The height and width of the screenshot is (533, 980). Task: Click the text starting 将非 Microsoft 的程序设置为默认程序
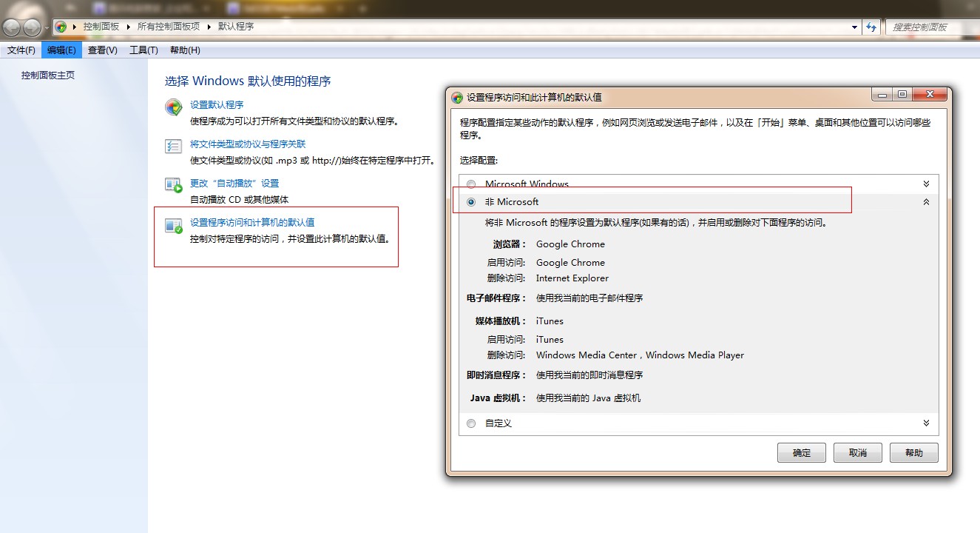coord(656,223)
